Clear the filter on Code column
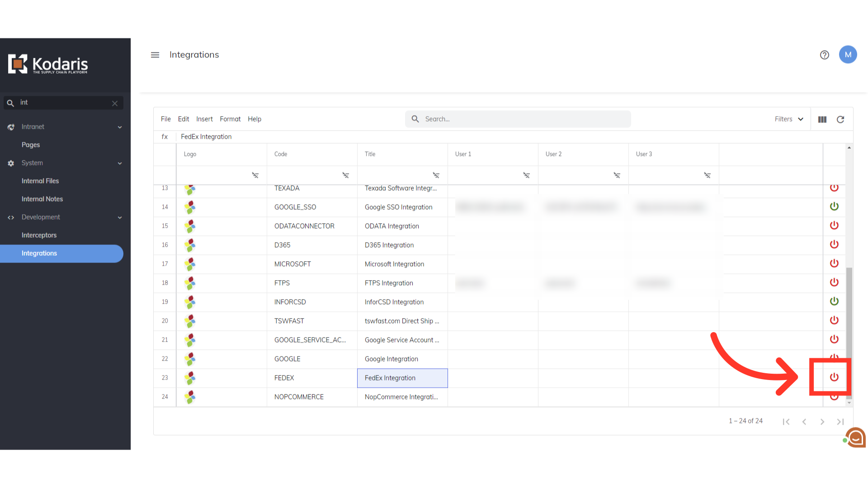This screenshot has height=488, width=868. (345, 175)
